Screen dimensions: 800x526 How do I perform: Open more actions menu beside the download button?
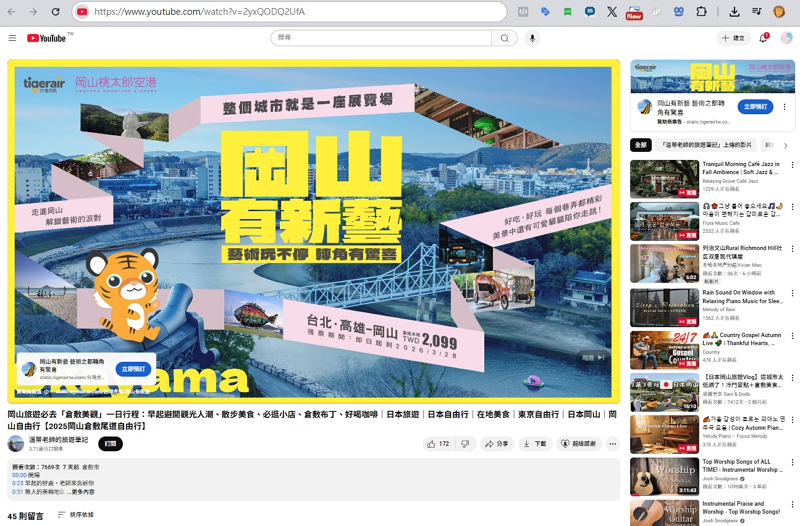click(612, 444)
